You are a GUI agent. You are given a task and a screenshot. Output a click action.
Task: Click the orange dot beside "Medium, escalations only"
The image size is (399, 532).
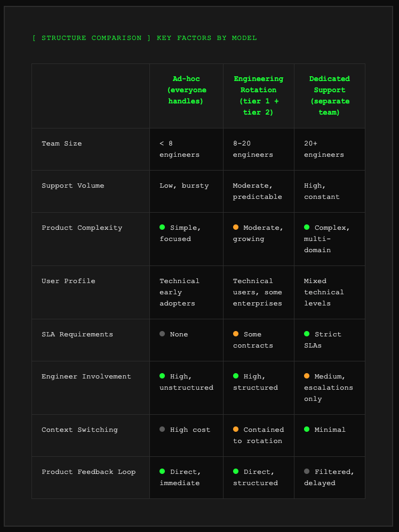pos(307,376)
